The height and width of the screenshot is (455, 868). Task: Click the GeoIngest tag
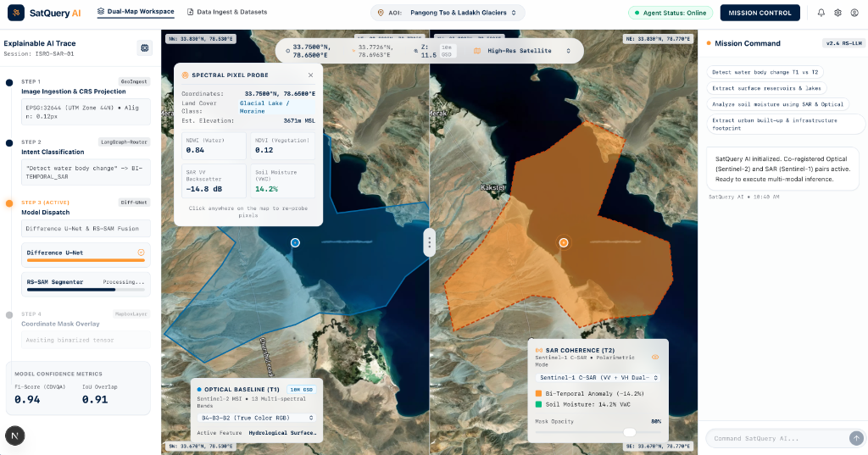tap(135, 81)
